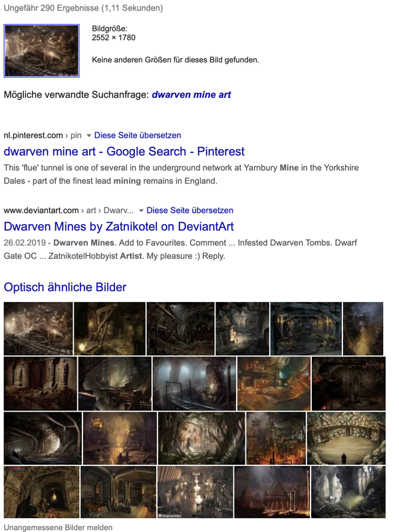Open the last similar image in the top row
Screen dimensions: 399x532
pyautogui.click(x=363, y=329)
